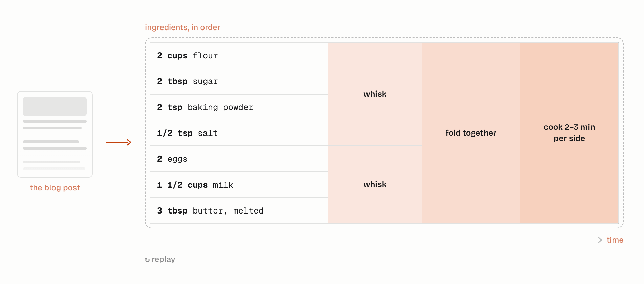644x284 pixels.
Task: Select the 2 tsp baking powder row
Action: click(x=239, y=107)
